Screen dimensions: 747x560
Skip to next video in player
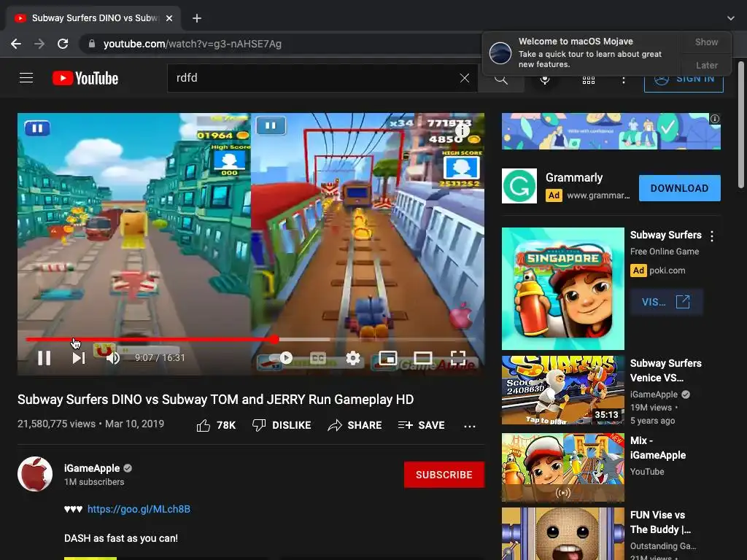click(x=79, y=358)
